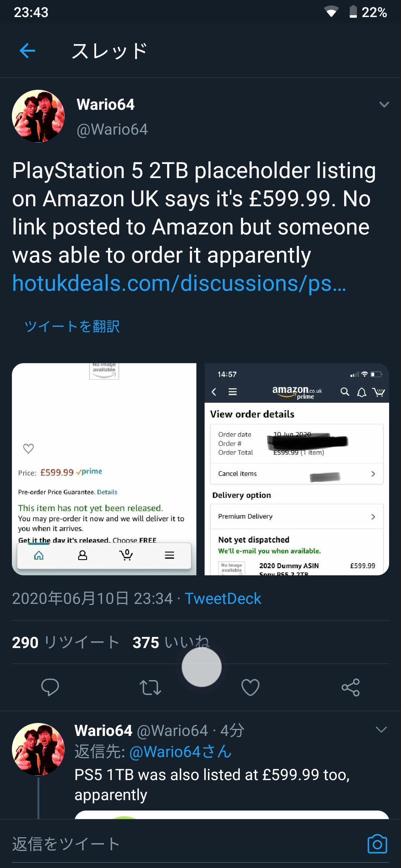Tap ツイートを翻訳 to translate the tweet
Viewport: 401px width, 868px height.
[x=72, y=326]
